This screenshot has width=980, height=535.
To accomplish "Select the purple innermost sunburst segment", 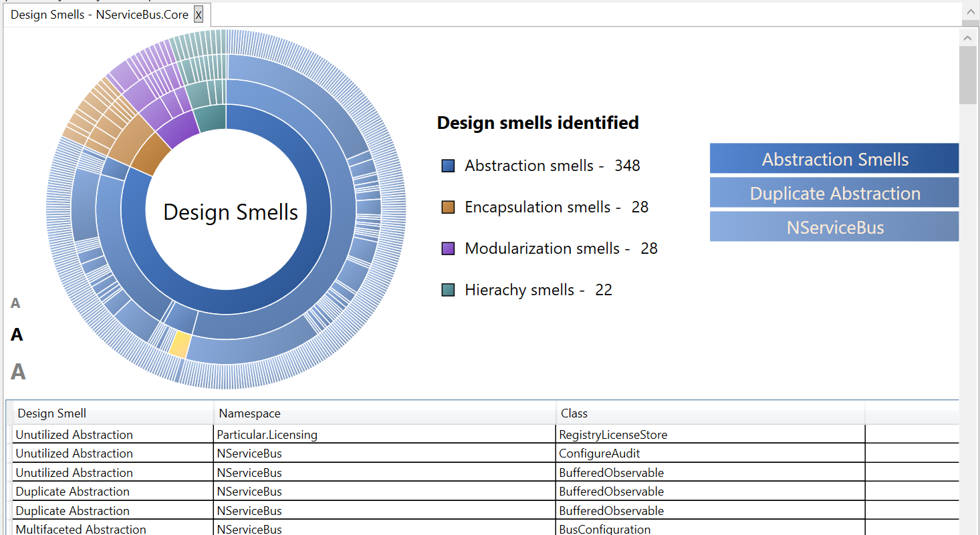I will click(x=177, y=130).
